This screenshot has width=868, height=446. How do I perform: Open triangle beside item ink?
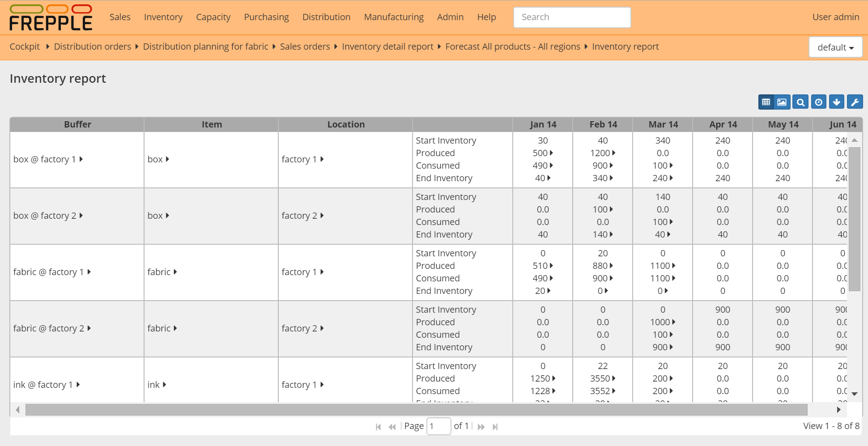(164, 385)
